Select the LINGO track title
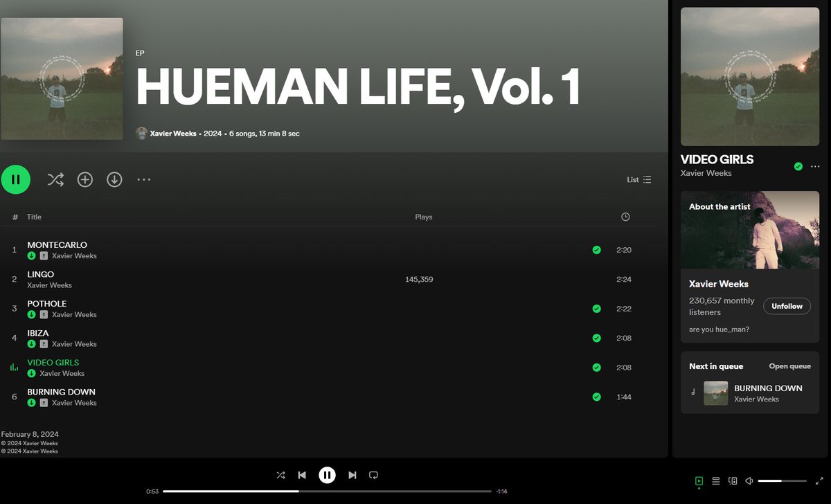The image size is (831, 504). coord(40,274)
